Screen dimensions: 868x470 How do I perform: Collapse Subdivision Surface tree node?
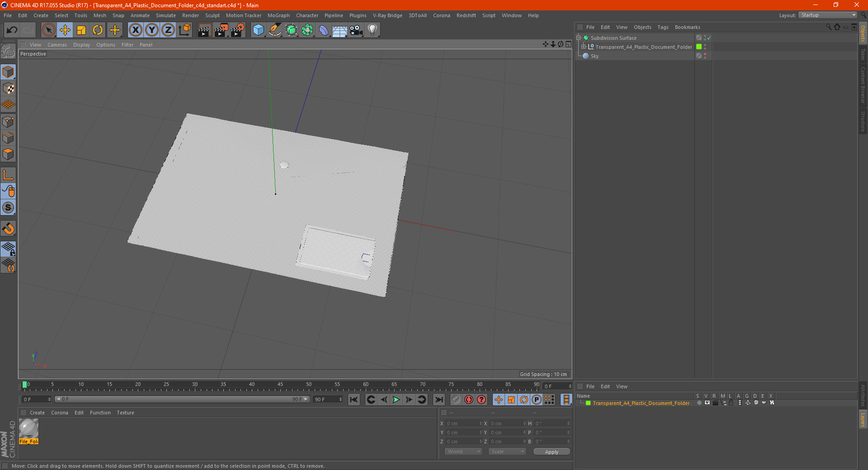click(578, 38)
